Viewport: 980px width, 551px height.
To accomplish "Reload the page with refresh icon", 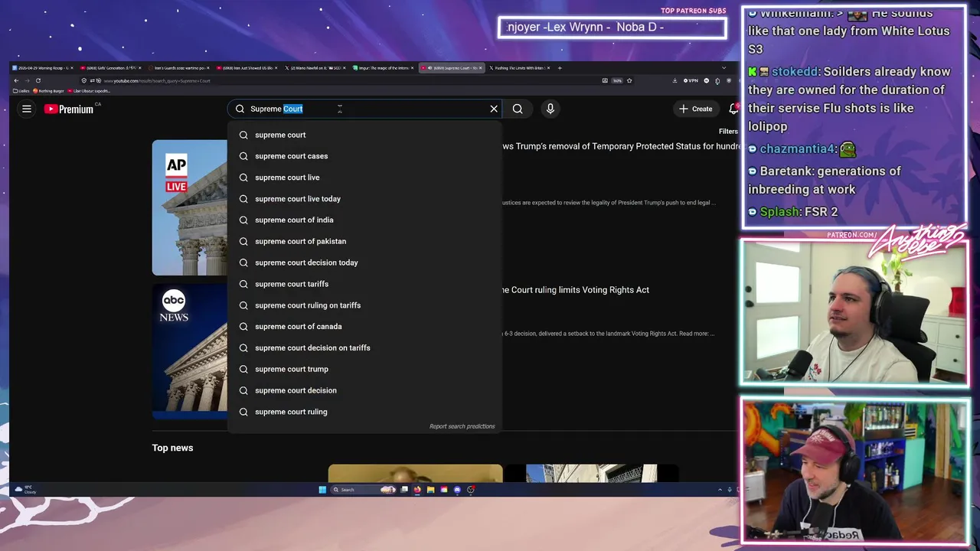I will coord(38,80).
